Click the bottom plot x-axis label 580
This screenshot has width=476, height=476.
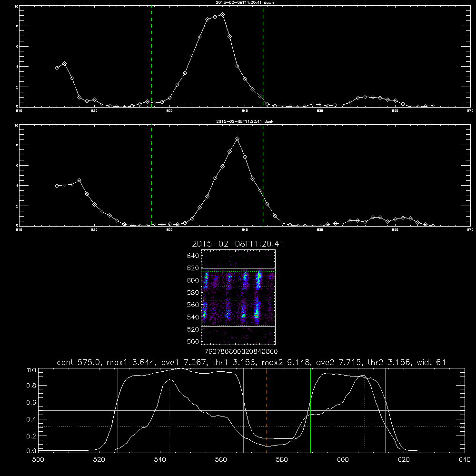[x=282, y=460]
